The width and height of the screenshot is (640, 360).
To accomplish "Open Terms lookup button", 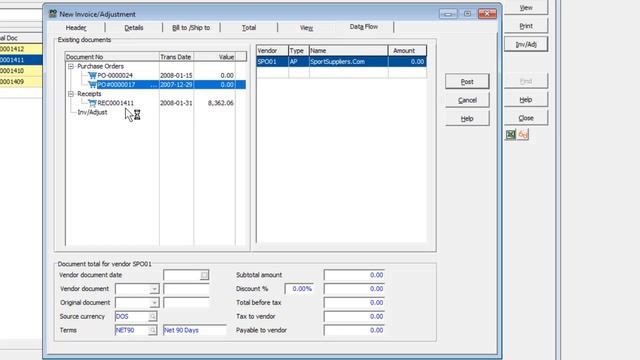I will pos(152,330).
